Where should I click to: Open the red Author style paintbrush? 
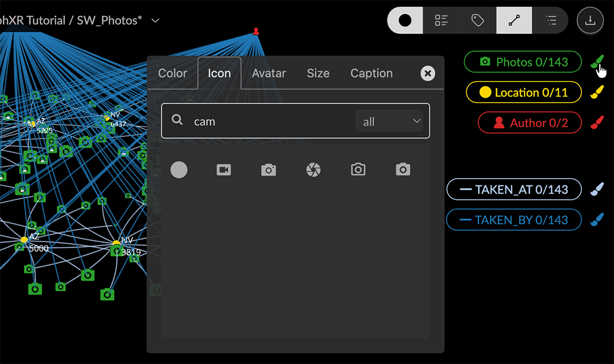tap(596, 123)
